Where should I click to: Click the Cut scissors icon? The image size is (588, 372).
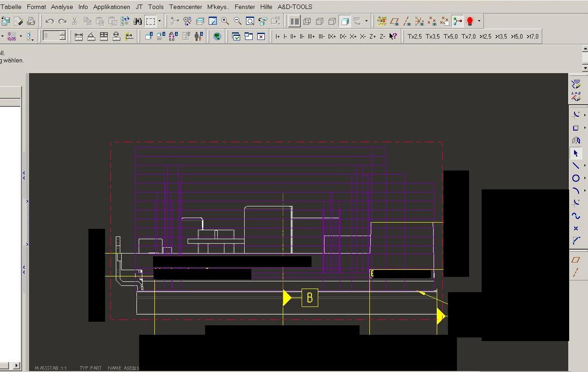(75, 21)
